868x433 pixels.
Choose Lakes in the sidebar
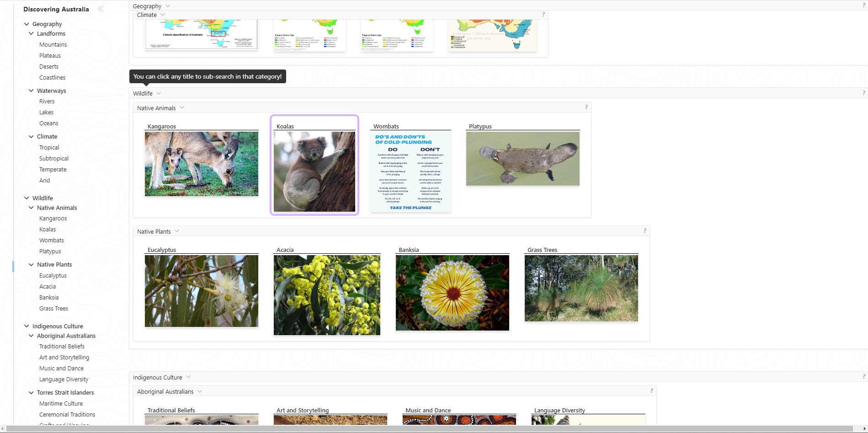(x=46, y=112)
